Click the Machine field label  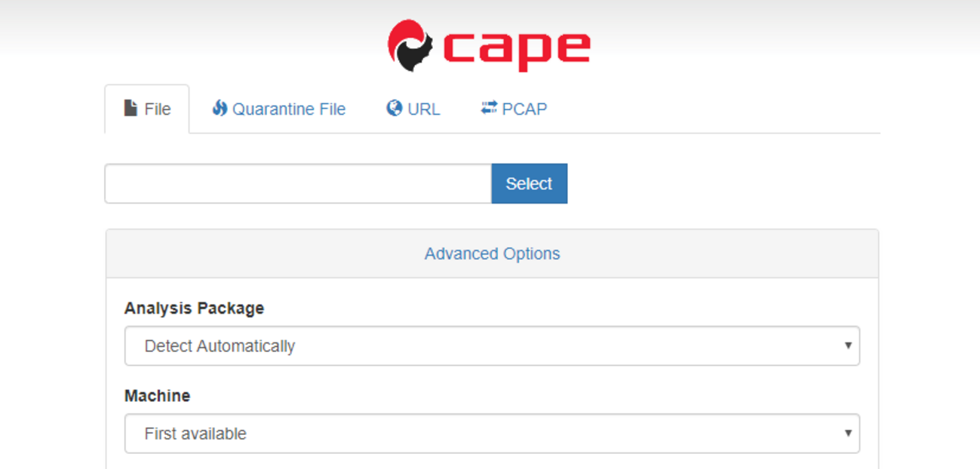click(157, 396)
